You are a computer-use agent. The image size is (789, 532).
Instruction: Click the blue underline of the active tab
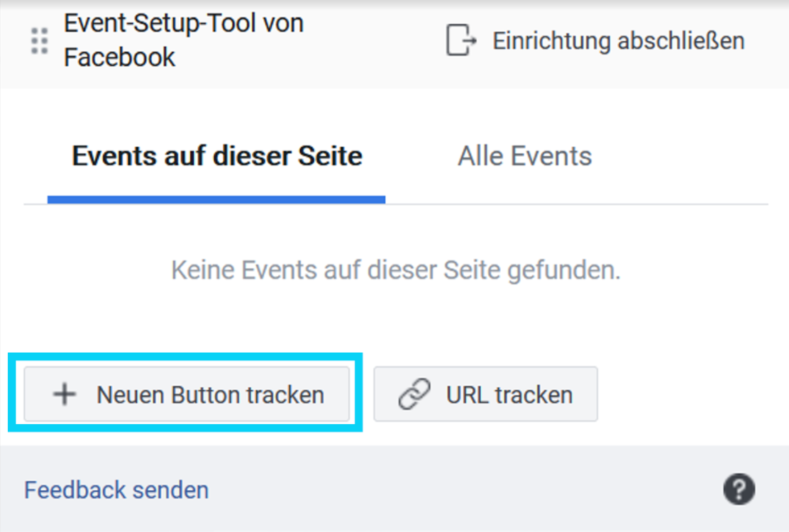[216, 199]
